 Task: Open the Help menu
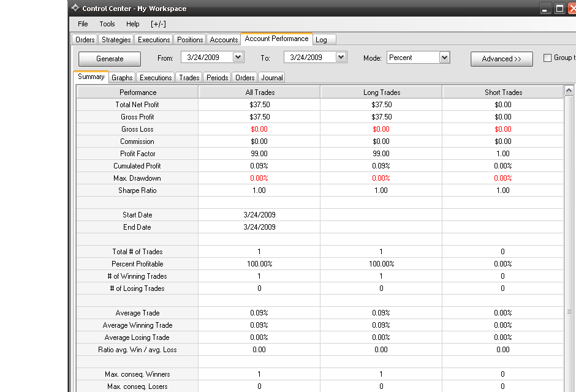[x=132, y=24]
